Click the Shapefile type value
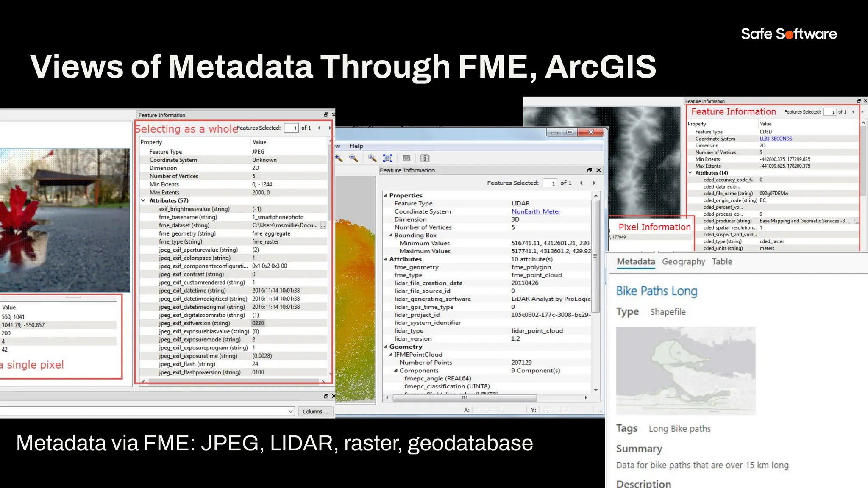The image size is (868, 488). tap(668, 312)
